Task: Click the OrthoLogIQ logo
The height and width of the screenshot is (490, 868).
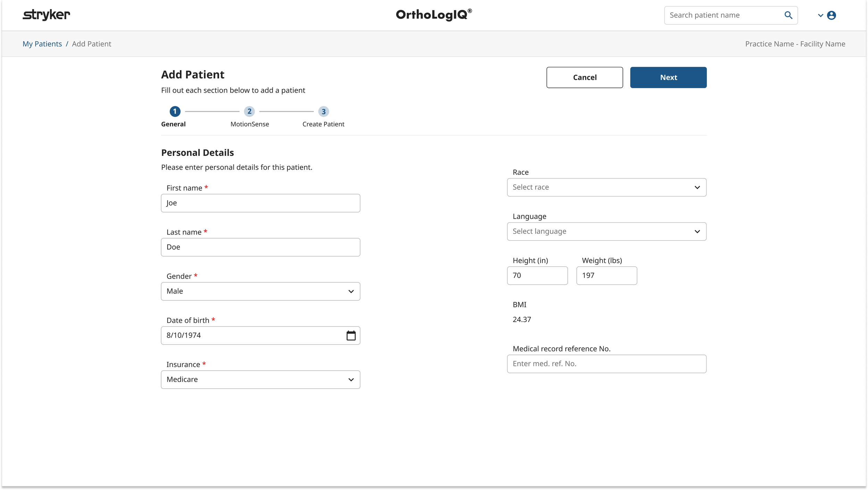Action: [433, 15]
